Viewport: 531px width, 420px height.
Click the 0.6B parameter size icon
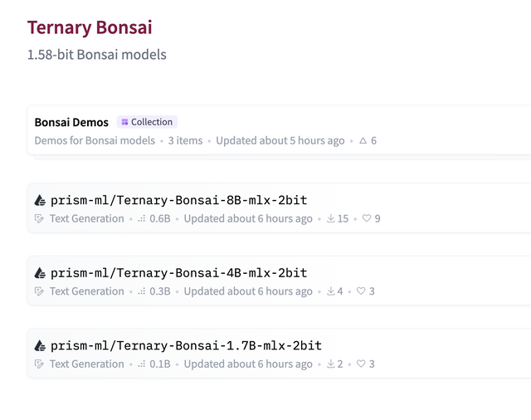tap(142, 219)
